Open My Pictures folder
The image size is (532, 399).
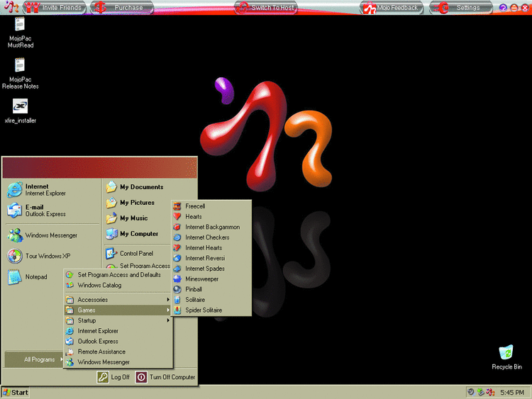(137, 203)
